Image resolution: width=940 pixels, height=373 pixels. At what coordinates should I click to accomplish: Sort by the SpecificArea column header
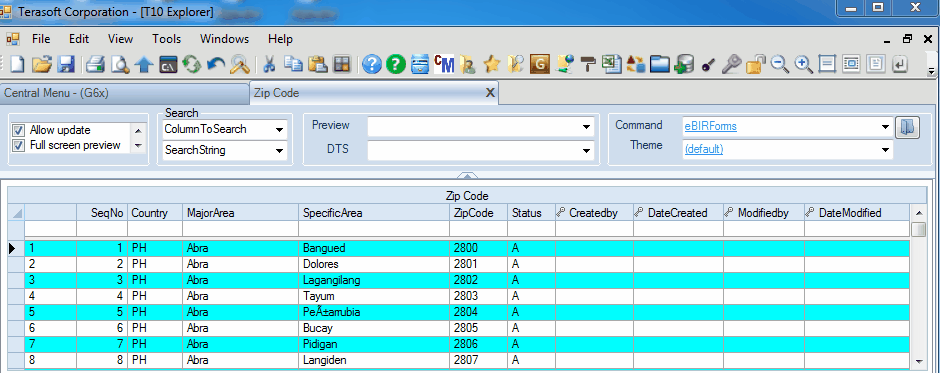point(374,213)
